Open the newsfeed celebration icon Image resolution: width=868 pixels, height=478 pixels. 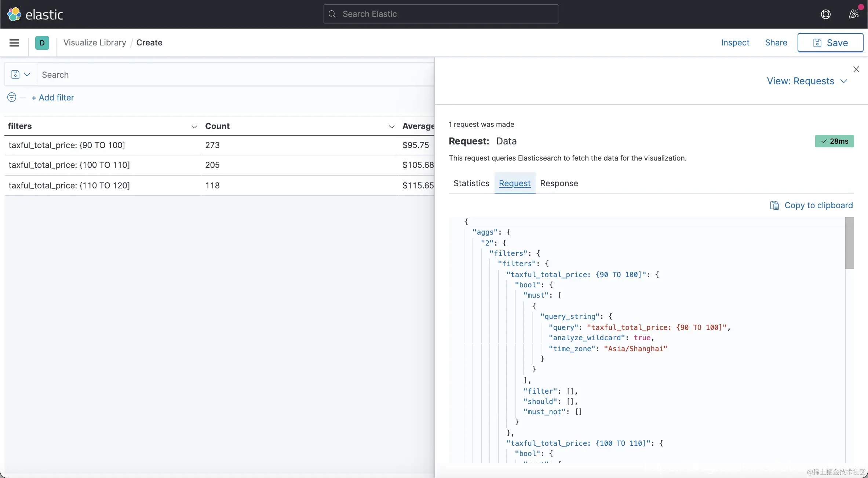pos(853,14)
